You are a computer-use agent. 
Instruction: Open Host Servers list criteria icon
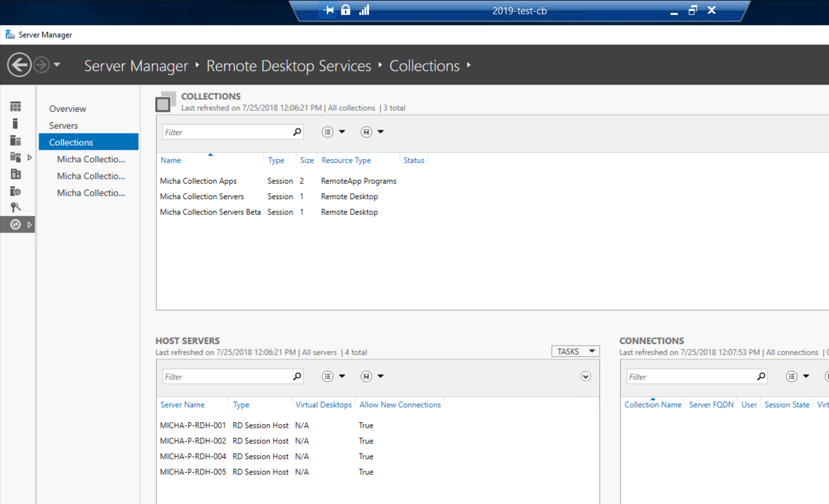click(x=328, y=376)
